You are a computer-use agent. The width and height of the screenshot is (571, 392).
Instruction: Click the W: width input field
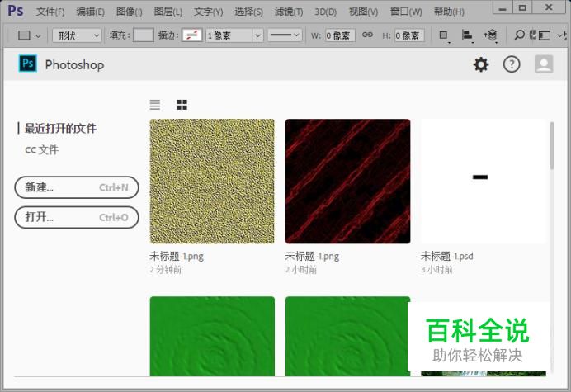tap(340, 35)
